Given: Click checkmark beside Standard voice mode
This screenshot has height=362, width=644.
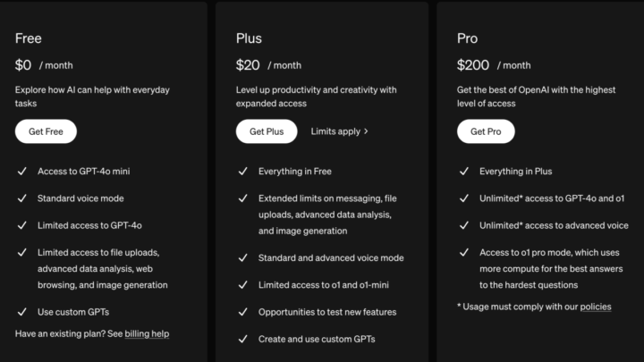Looking at the screenshot, I should [x=22, y=198].
